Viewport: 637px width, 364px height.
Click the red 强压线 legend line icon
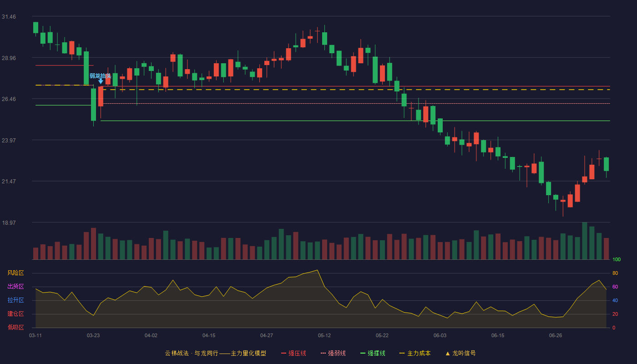283,353
